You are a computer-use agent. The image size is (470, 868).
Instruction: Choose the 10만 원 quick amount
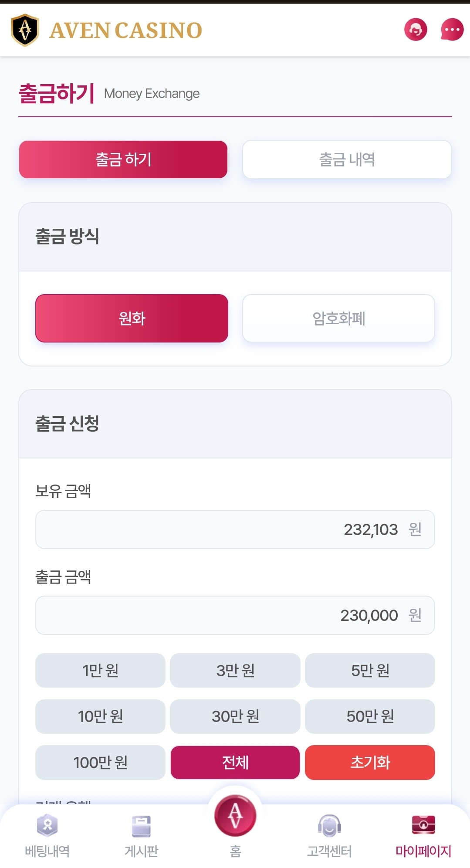point(100,716)
